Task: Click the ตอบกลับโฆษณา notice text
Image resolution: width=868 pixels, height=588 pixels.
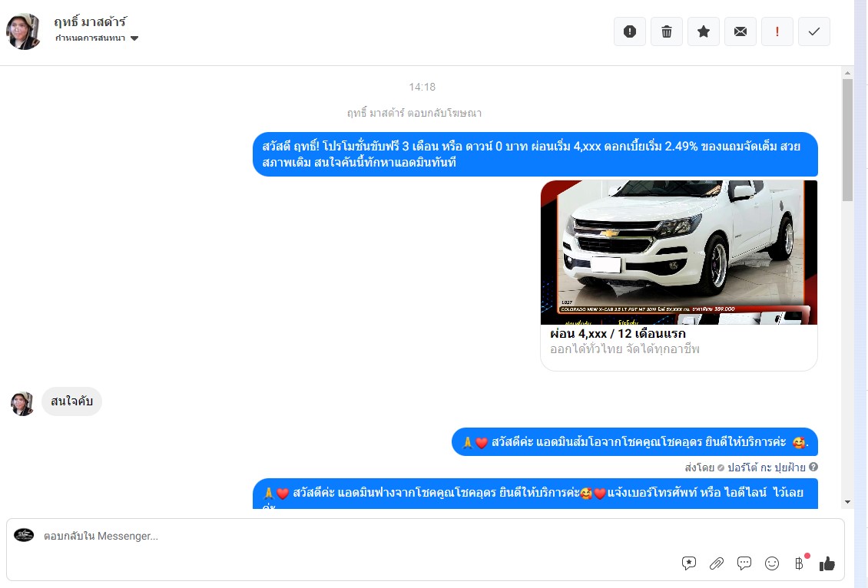Action: (414, 114)
